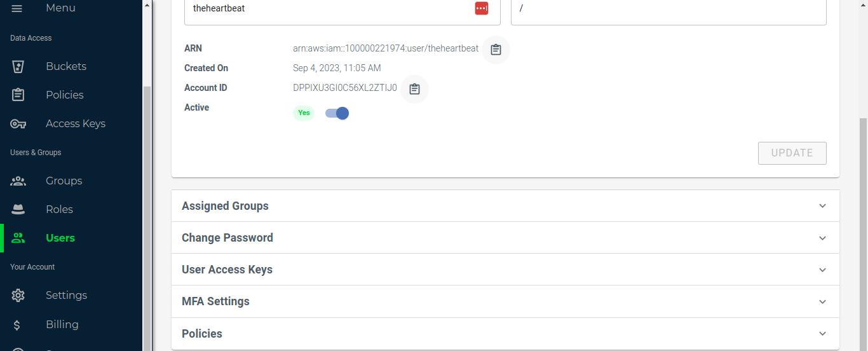868x351 pixels.
Task: Expand the Policies section chevron
Action: [823, 334]
